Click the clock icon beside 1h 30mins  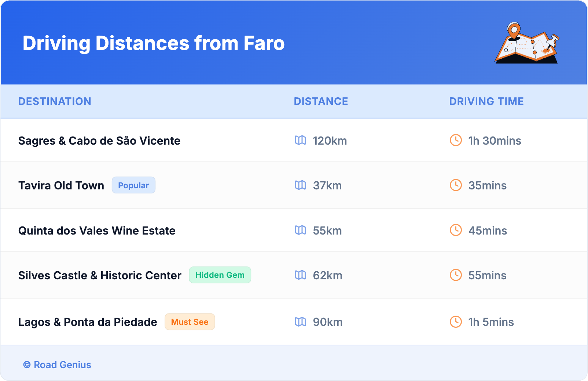tap(456, 140)
